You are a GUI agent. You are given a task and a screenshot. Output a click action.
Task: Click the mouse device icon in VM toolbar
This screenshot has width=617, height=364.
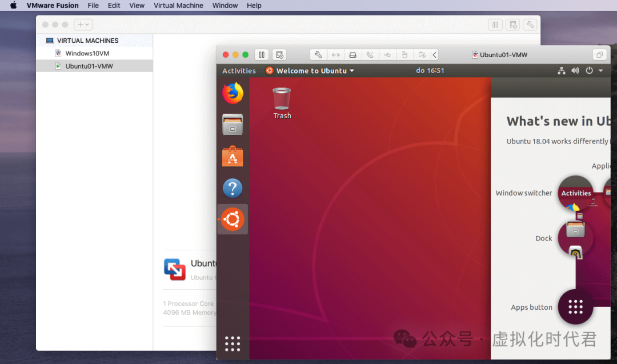404,55
